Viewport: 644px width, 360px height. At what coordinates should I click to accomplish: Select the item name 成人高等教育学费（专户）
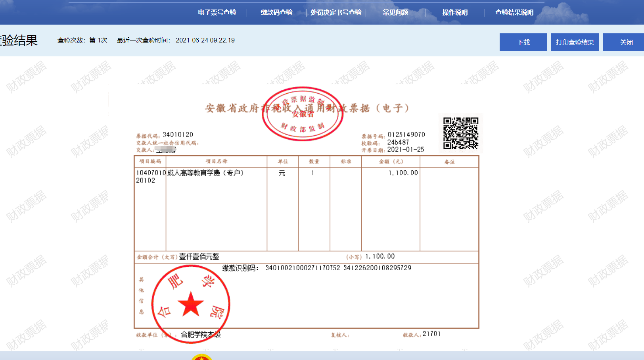pos(205,173)
